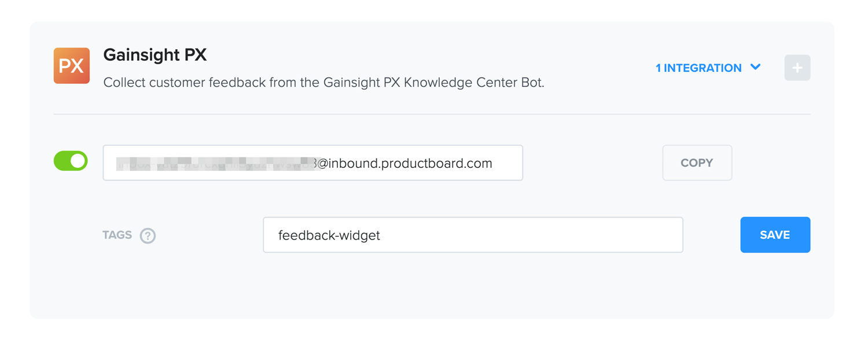
Task: Copy the inbound email address with COPY
Action: coord(697,163)
